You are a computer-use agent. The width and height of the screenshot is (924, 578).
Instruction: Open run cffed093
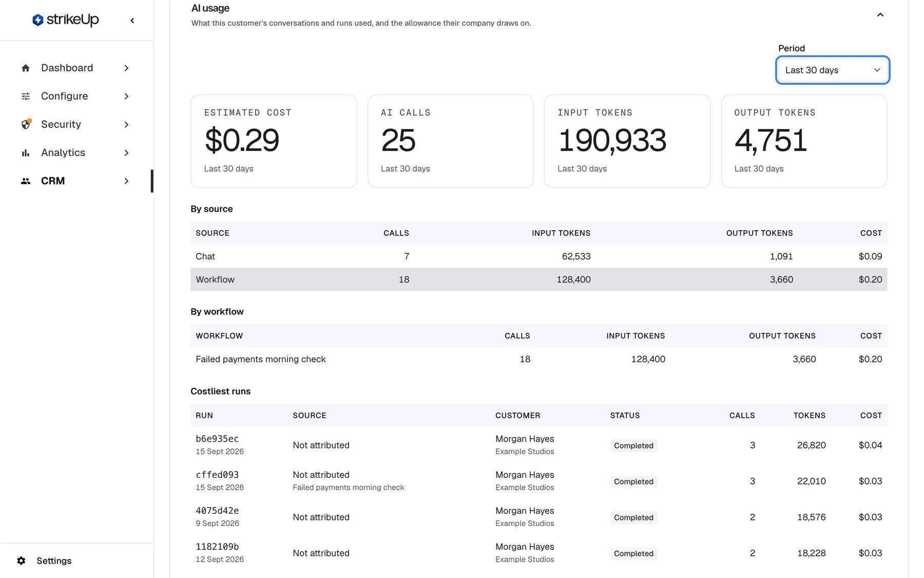coord(217,475)
